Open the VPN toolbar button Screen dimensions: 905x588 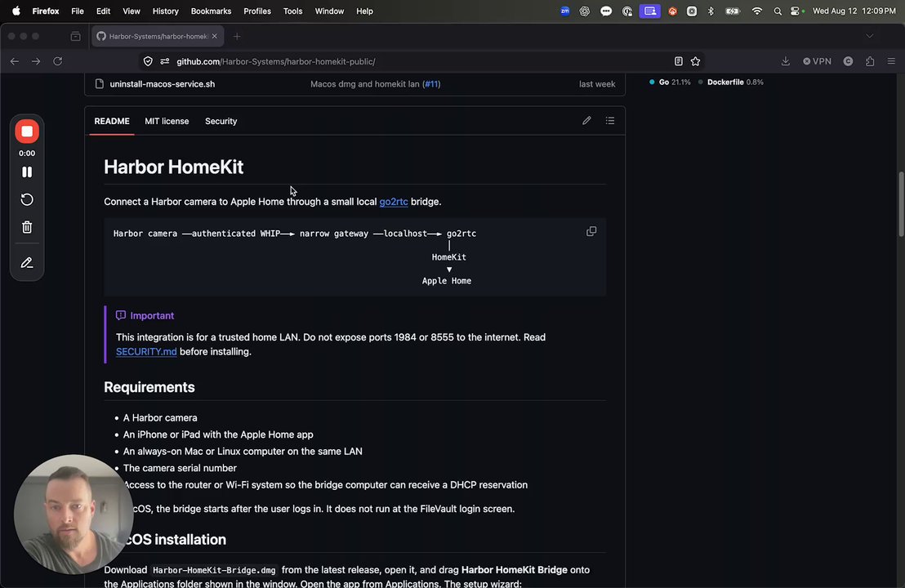click(x=818, y=61)
